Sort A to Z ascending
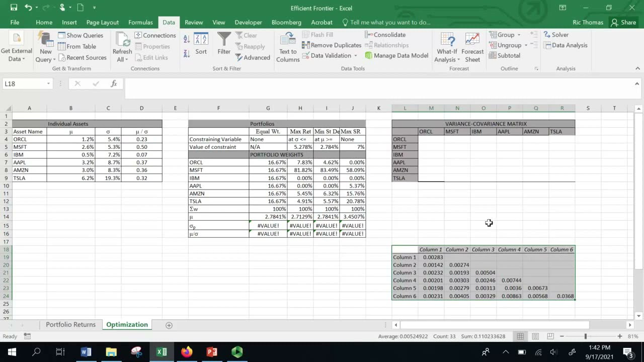The width and height of the screenshot is (644, 362). 187,39
